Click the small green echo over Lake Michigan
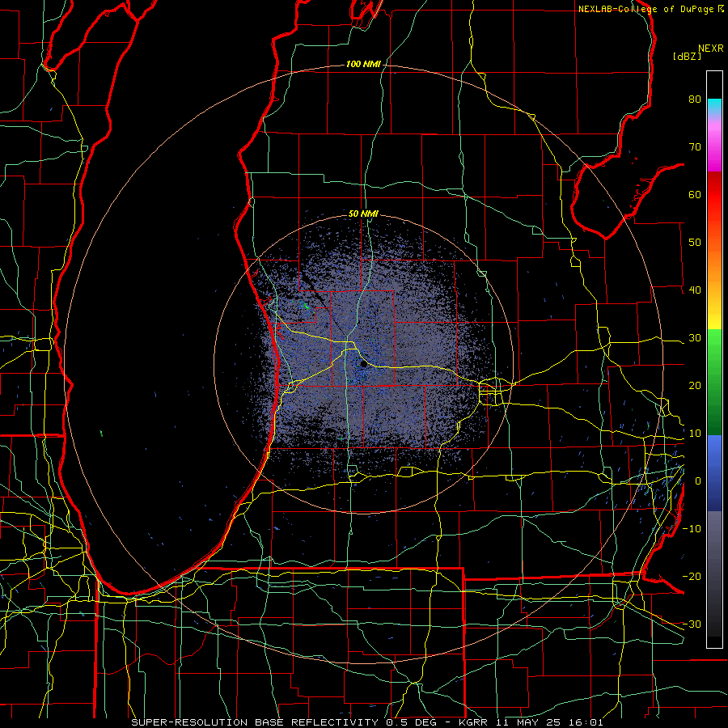 click(x=102, y=434)
